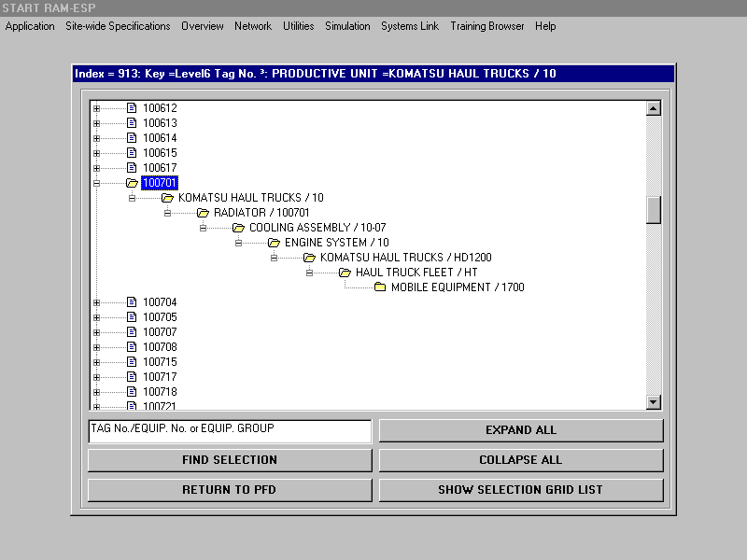Click the document icon beside 100707
Screen dimensions: 747x560
(132, 332)
